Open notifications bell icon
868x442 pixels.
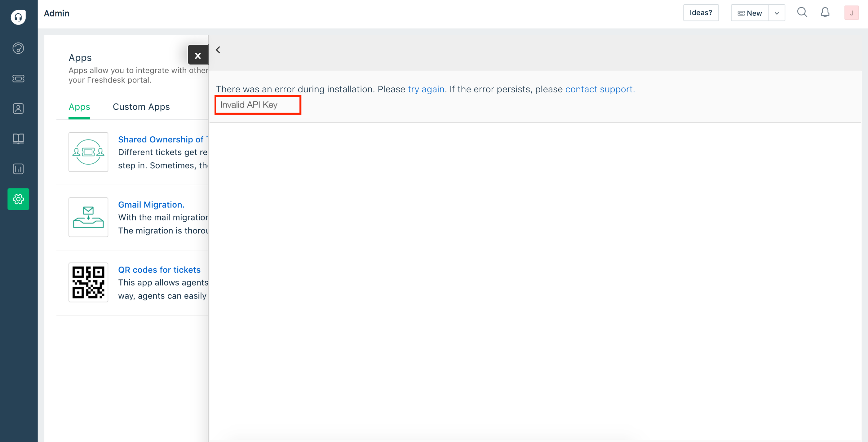click(825, 13)
